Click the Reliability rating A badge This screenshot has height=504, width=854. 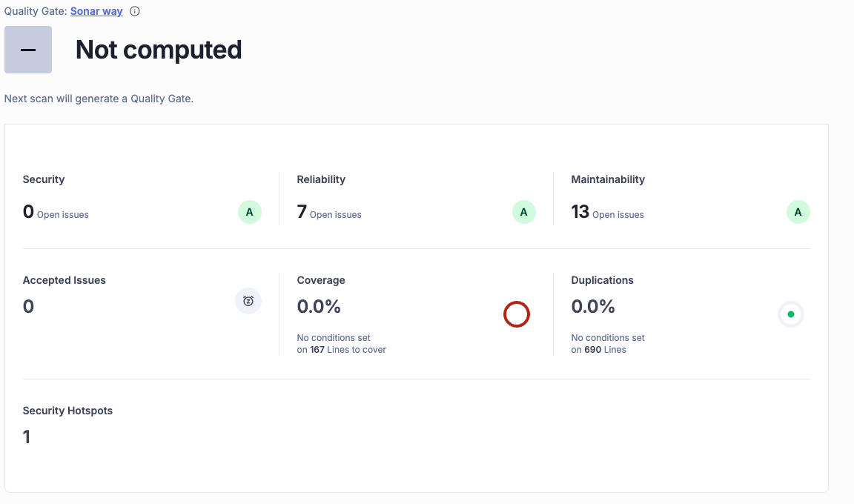point(523,212)
